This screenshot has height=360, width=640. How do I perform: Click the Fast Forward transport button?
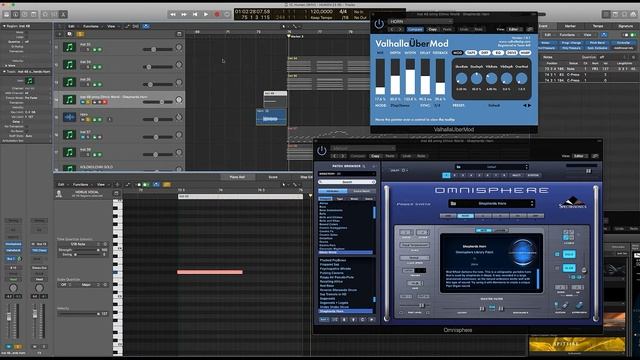pos(184,14)
